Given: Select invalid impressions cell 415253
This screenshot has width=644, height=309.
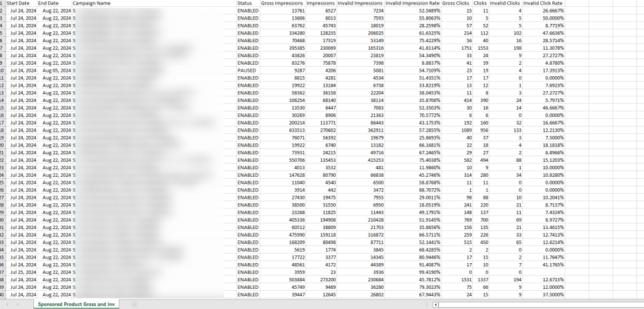Looking at the screenshot, I should (x=360, y=160).
